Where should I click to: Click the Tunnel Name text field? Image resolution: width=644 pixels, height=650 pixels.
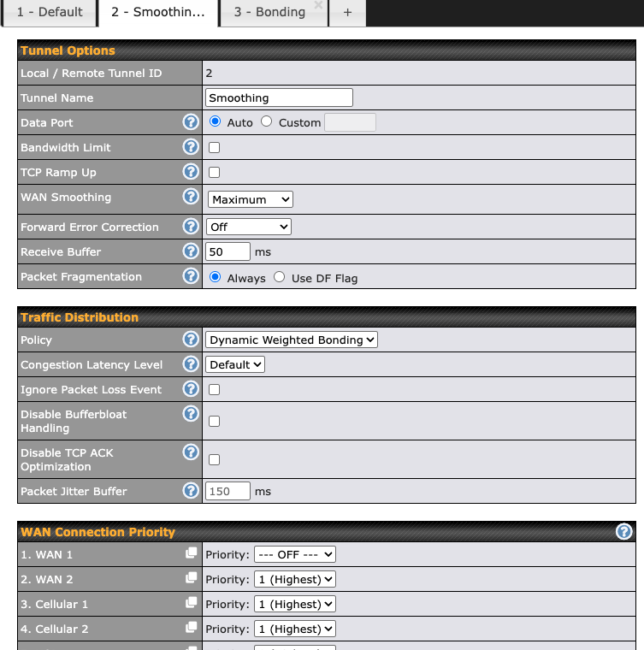click(279, 97)
